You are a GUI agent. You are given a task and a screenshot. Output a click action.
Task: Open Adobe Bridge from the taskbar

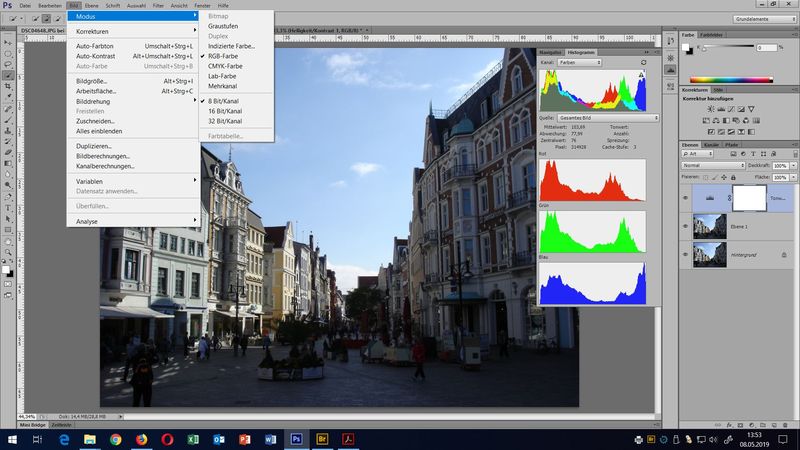[322, 439]
